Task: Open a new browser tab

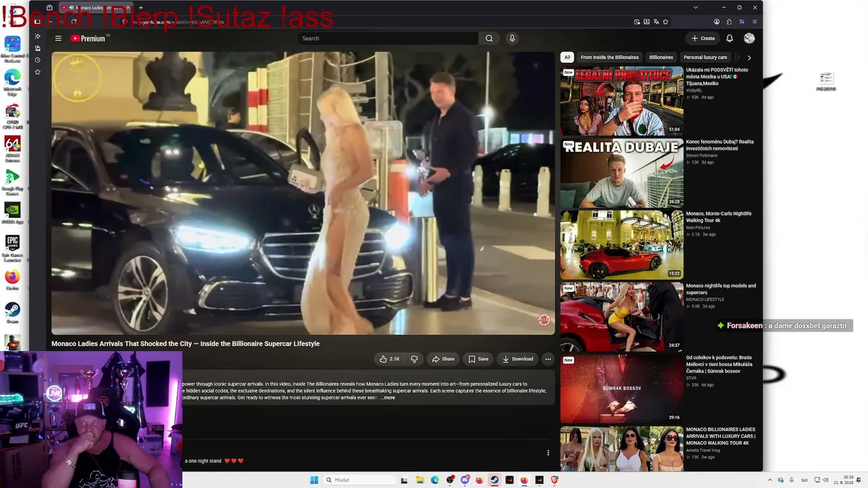Action: click(x=141, y=7)
